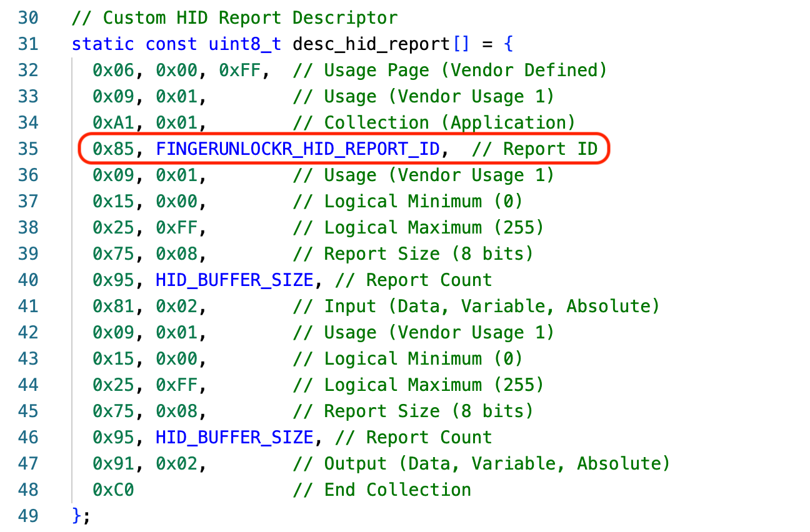Select the red circled Report ID line
The height and width of the screenshot is (532, 810).
(x=344, y=149)
